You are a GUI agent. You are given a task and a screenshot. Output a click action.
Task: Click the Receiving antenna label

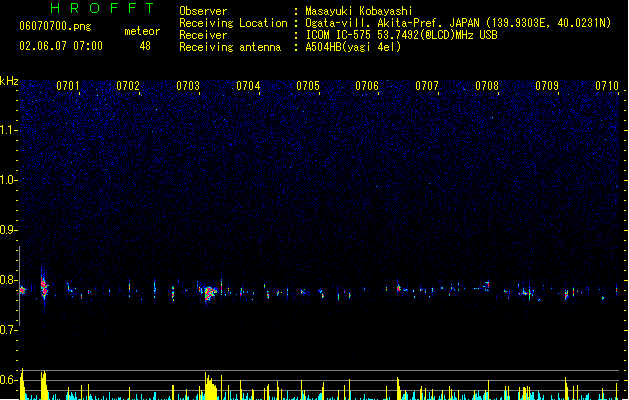230,47
